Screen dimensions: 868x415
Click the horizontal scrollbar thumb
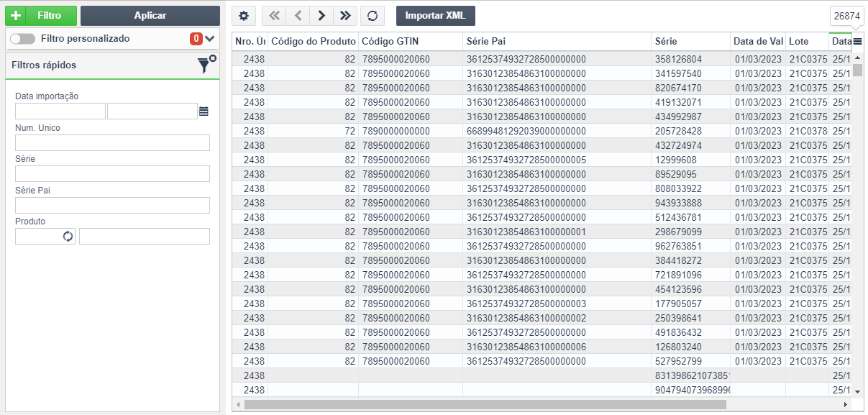[x=485, y=405]
